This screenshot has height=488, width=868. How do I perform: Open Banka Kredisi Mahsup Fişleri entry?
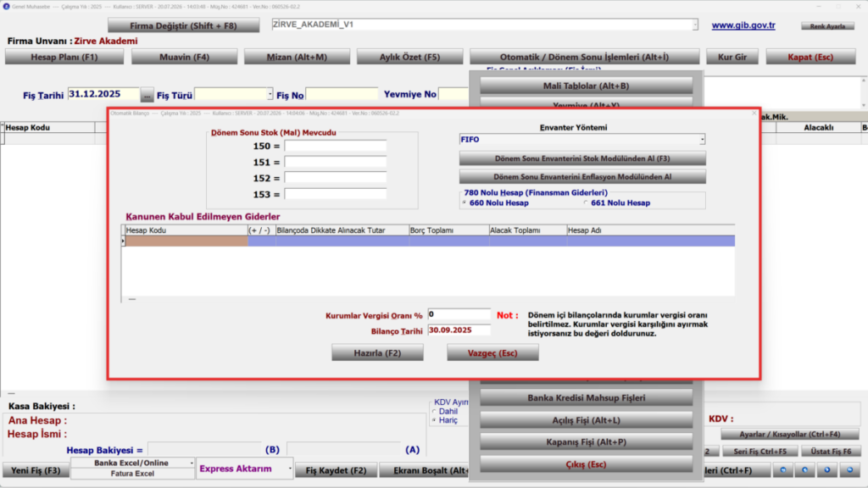pos(586,398)
